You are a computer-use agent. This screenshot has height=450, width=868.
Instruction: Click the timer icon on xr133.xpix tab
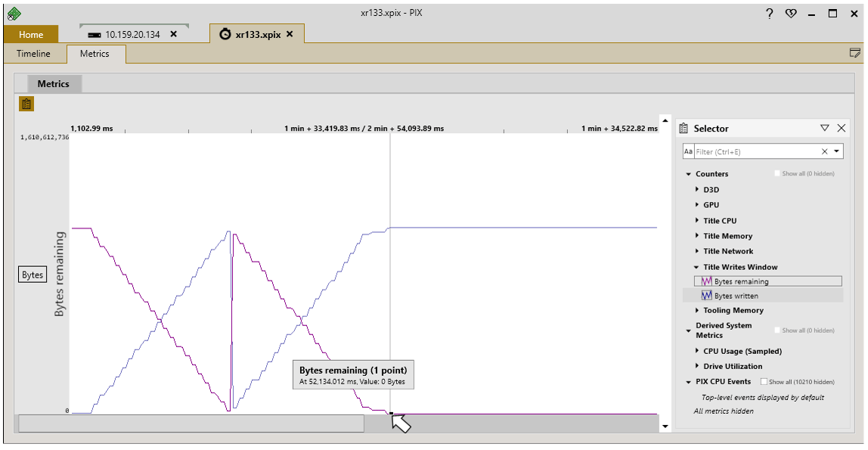[225, 34]
